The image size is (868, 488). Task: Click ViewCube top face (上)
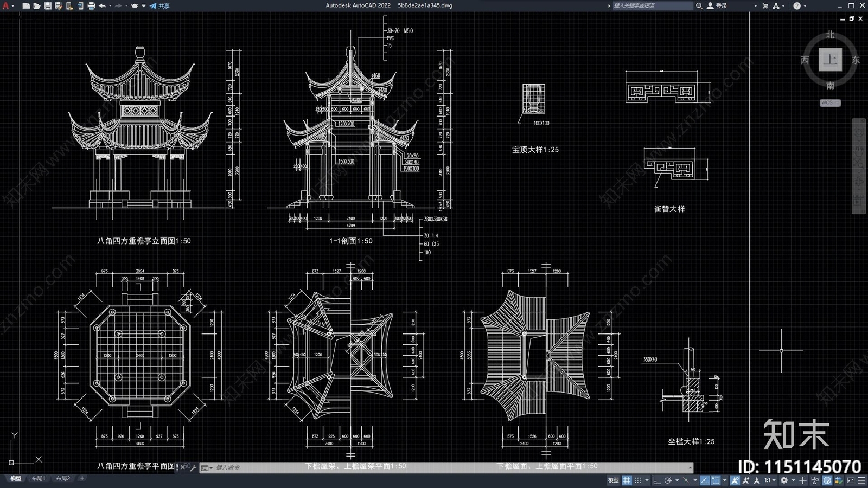click(x=830, y=60)
